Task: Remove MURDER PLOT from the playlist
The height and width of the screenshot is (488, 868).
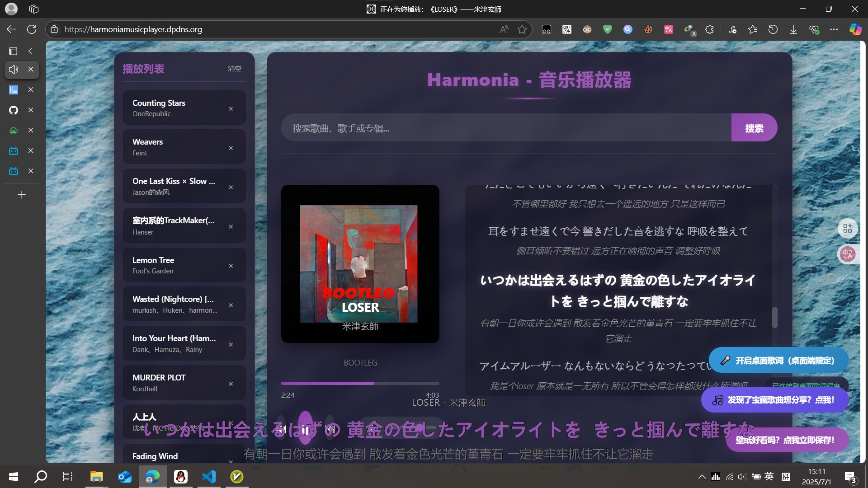Action: tap(231, 384)
